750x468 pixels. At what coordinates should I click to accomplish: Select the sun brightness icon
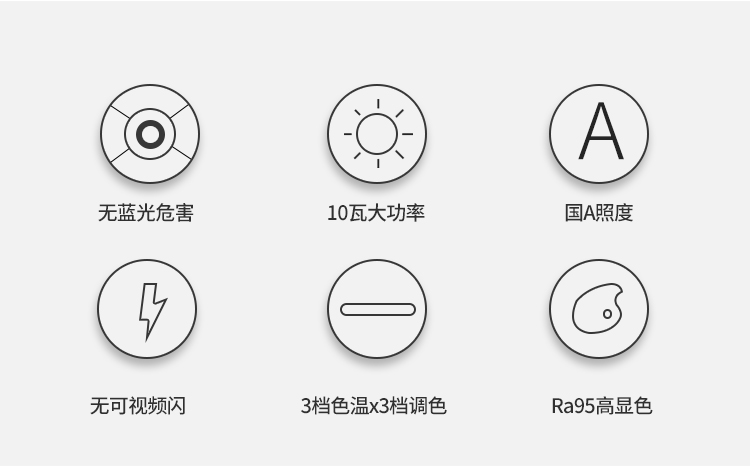[x=377, y=134]
